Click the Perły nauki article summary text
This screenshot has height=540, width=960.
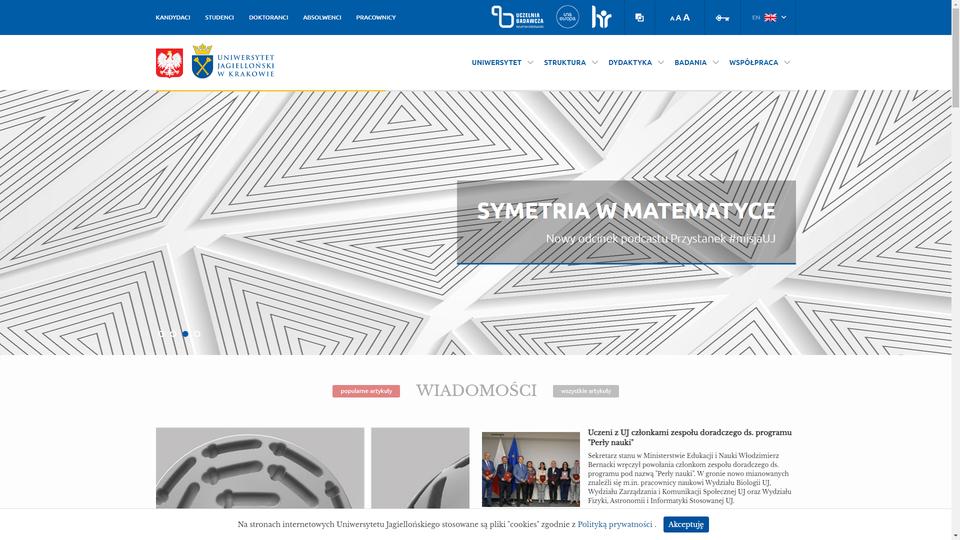pyautogui.click(x=689, y=478)
